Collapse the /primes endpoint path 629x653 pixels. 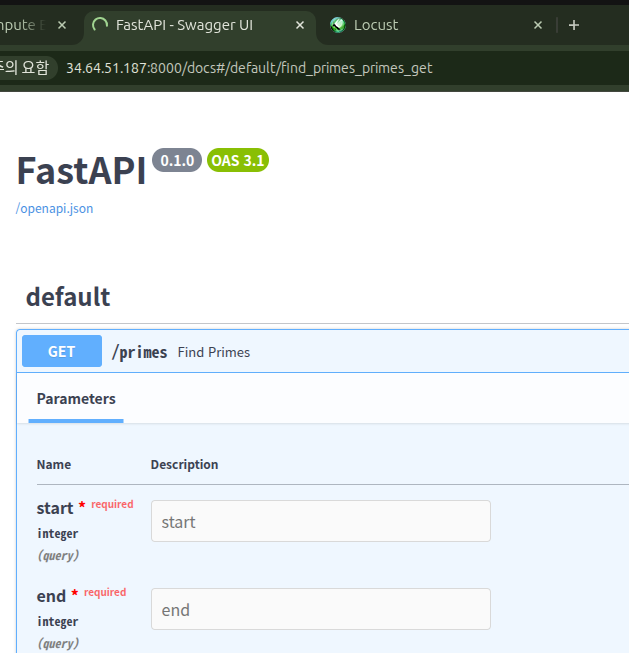[x=140, y=353]
